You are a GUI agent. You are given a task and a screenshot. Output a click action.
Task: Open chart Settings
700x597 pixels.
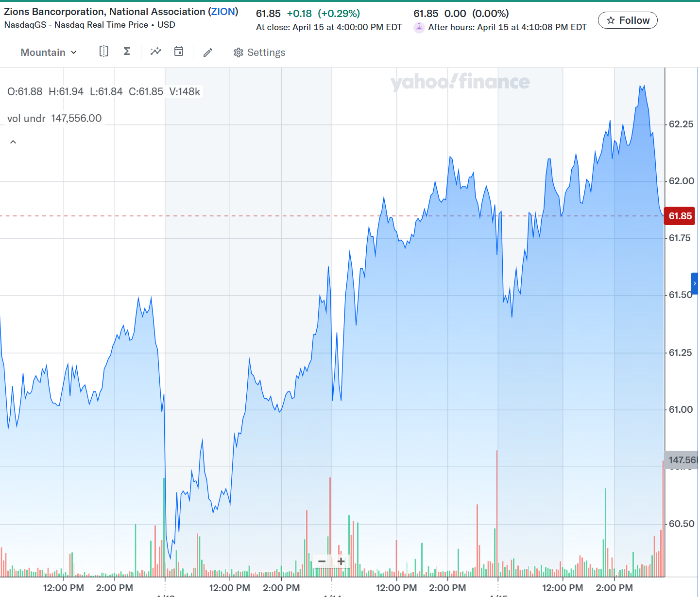click(x=259, y=53)
